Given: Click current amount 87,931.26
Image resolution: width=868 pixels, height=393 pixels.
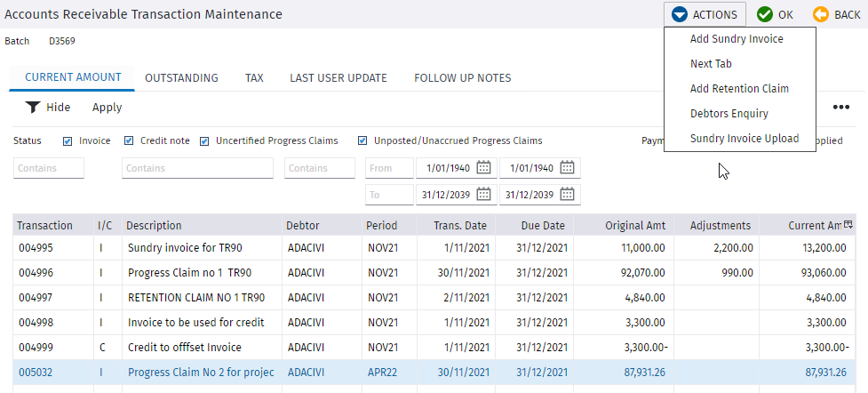Looking at the screenshot, I should [x=826, y=373].
